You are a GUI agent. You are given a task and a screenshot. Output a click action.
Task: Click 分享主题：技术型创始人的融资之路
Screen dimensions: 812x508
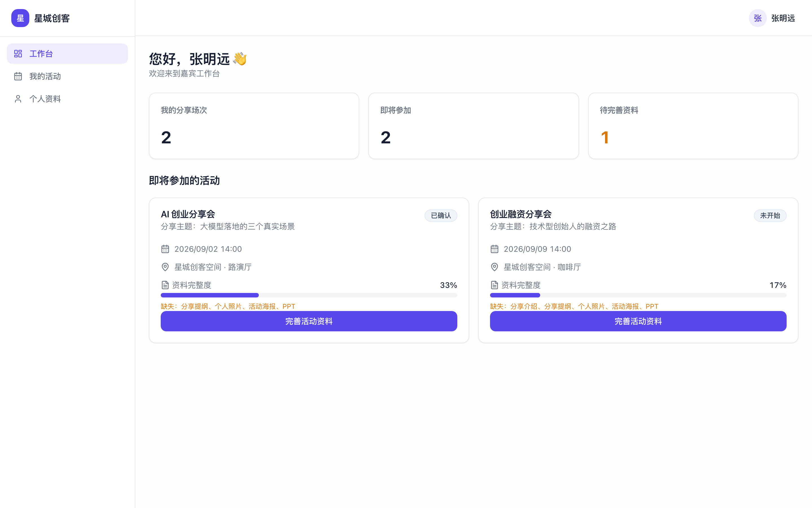tap(553, 226)
